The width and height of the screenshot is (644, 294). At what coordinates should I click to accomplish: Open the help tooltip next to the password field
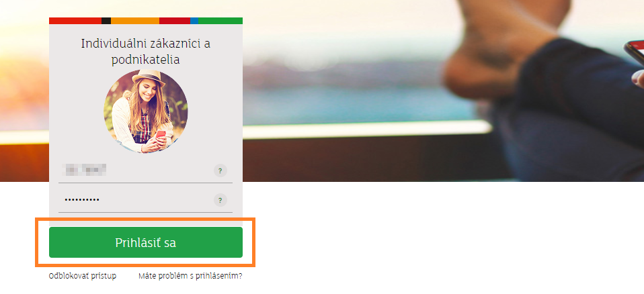[x=220, y=200]
